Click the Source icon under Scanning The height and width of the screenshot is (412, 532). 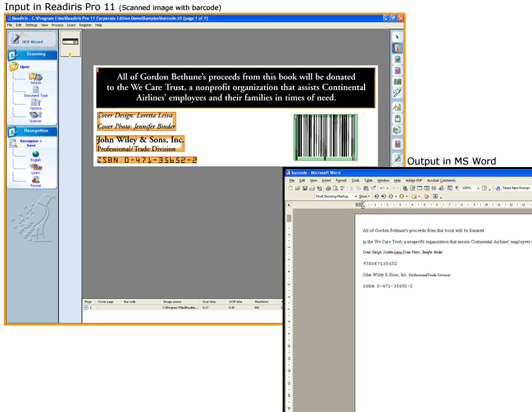coord(35,77)
